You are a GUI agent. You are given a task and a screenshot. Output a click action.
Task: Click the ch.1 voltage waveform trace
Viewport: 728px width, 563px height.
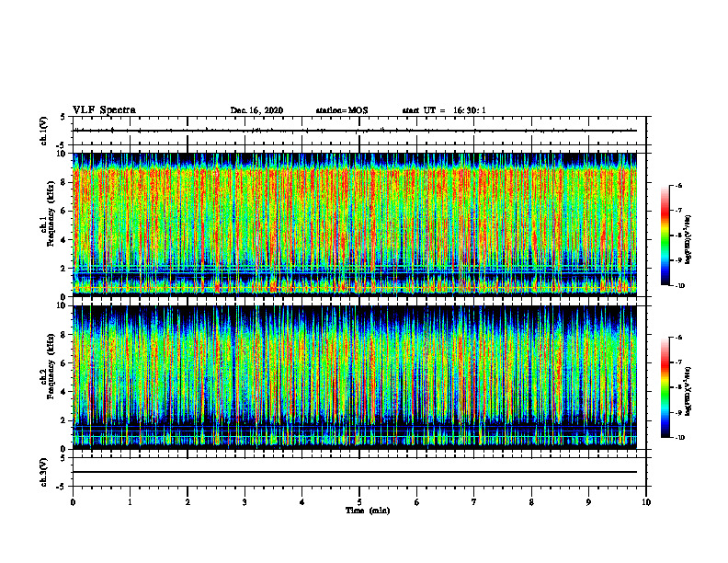point(355,131)
